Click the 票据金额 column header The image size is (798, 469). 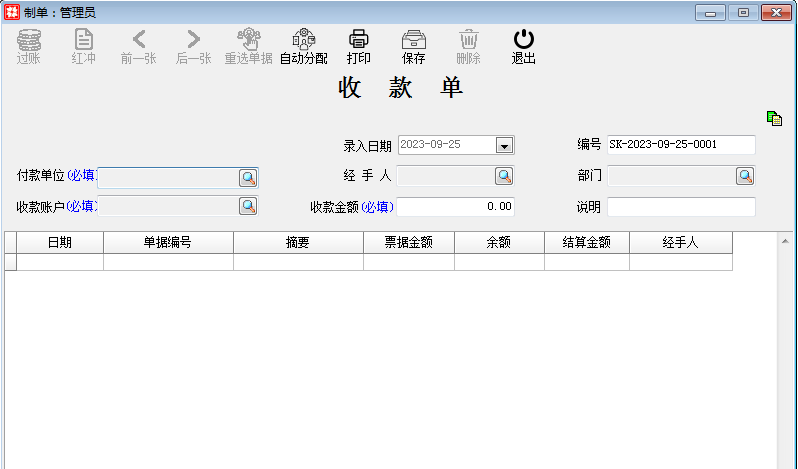coord(408,243)
